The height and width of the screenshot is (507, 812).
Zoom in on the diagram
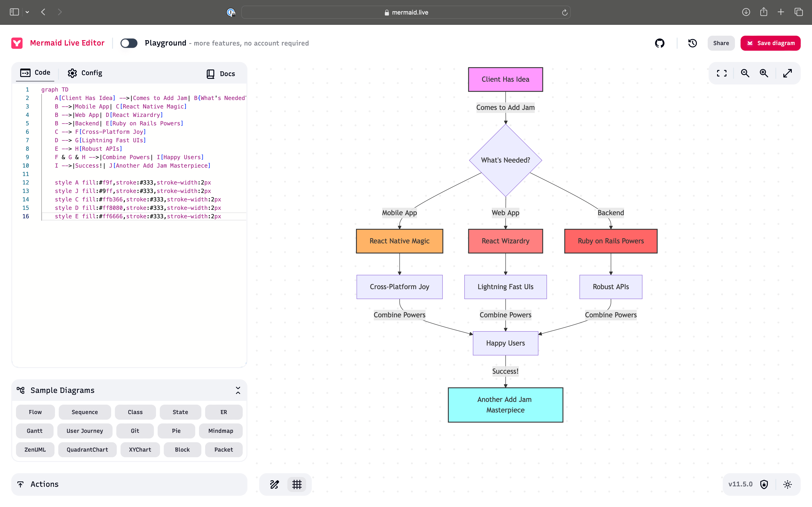click(x=764, y=73)
